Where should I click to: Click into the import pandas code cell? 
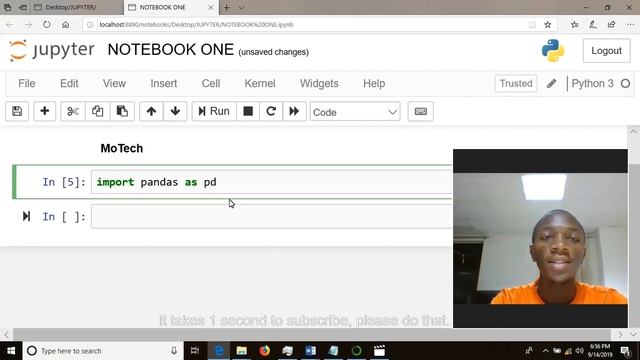[x=271, y=182]
